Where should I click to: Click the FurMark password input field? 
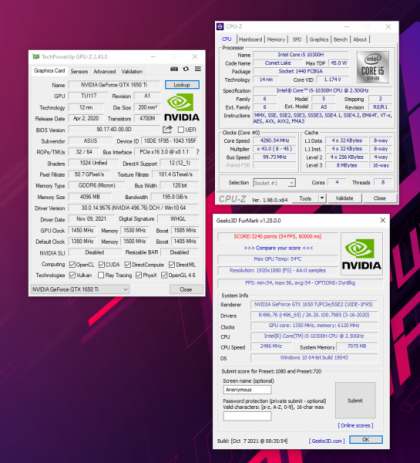pos(247,416)
